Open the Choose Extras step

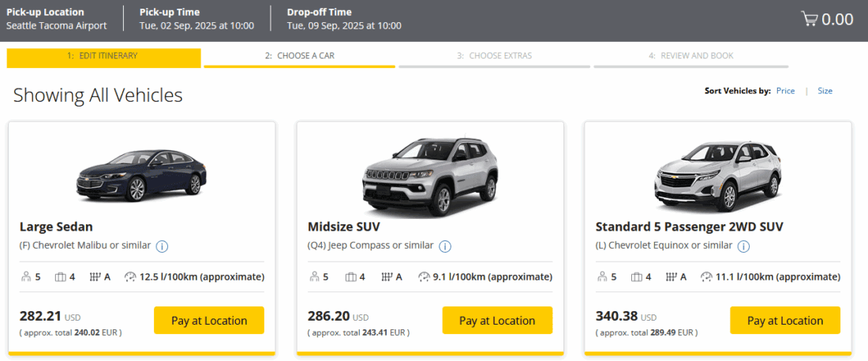[x=494, y=56]
